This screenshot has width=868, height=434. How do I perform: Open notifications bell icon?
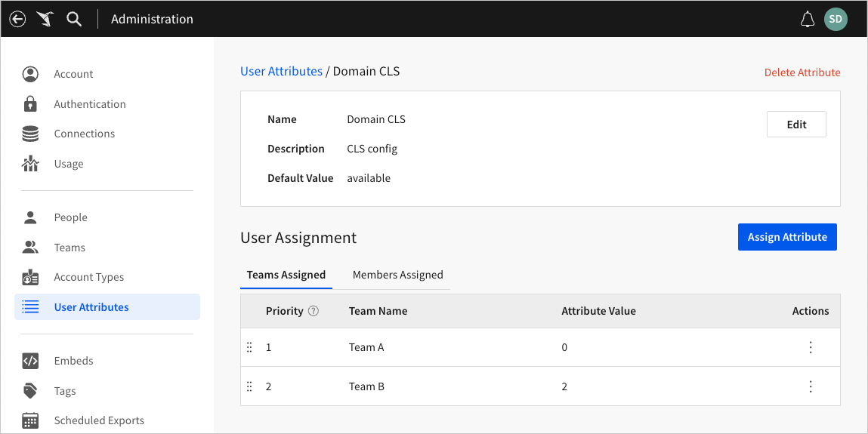tap(808, 20)
